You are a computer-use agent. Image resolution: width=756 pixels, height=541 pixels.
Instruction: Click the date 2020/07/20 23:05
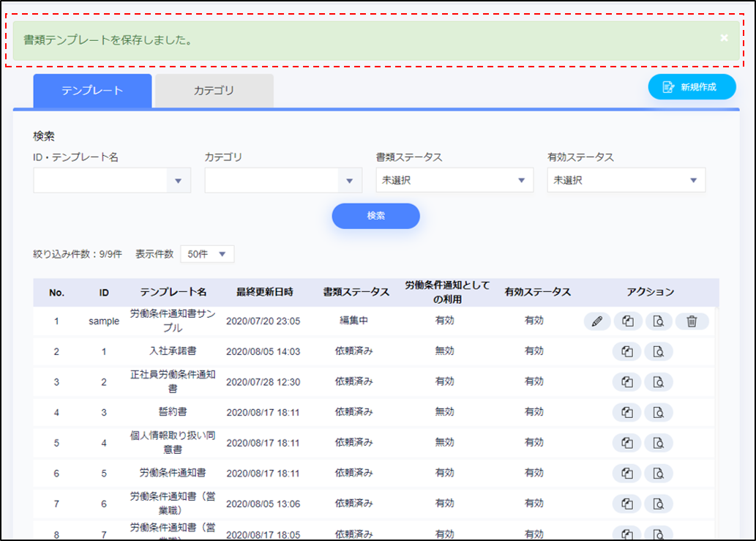click(263, 321)
